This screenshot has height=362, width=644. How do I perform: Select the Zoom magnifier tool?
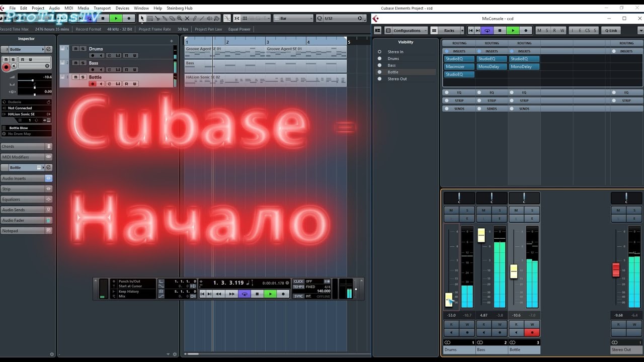[x=180, y=18]
